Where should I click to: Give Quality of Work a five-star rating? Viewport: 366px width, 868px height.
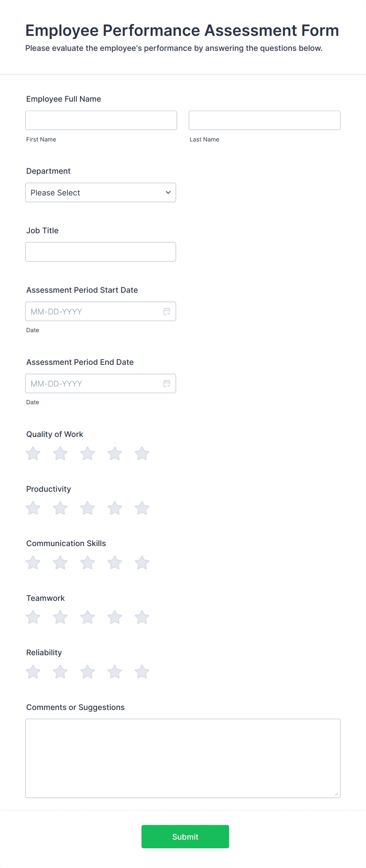click(142, 453)
